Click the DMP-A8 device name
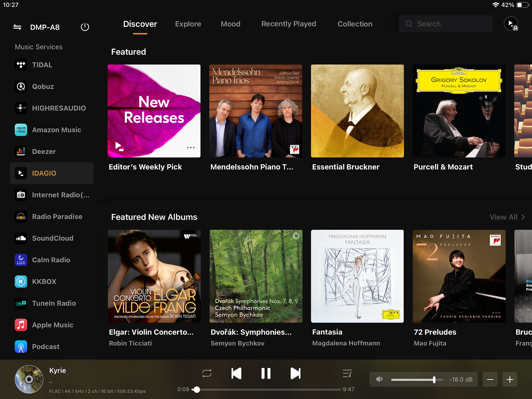This screenshot has height=399, width=532. tap(45, 27)
